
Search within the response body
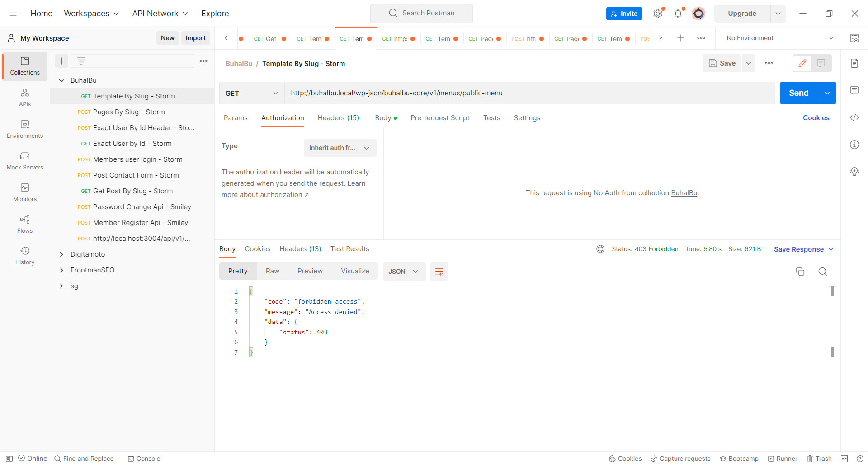click(x=822, y=272)
